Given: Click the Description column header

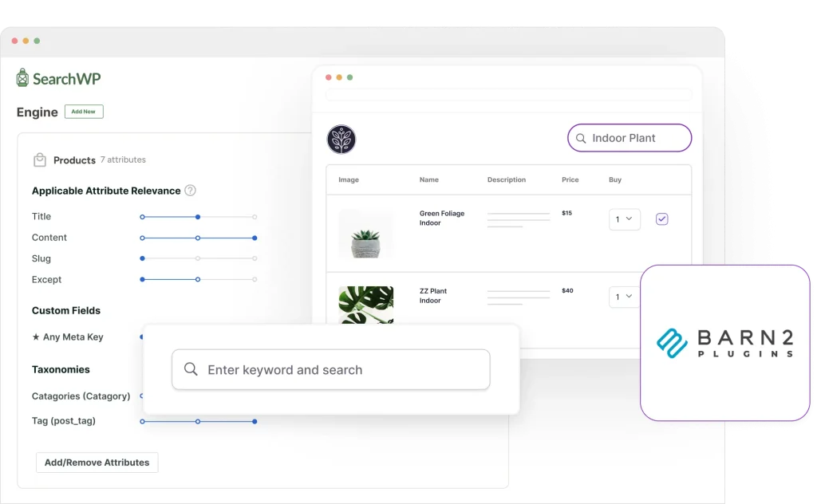Looking at the screenshot, I should [x=507, y=179].
